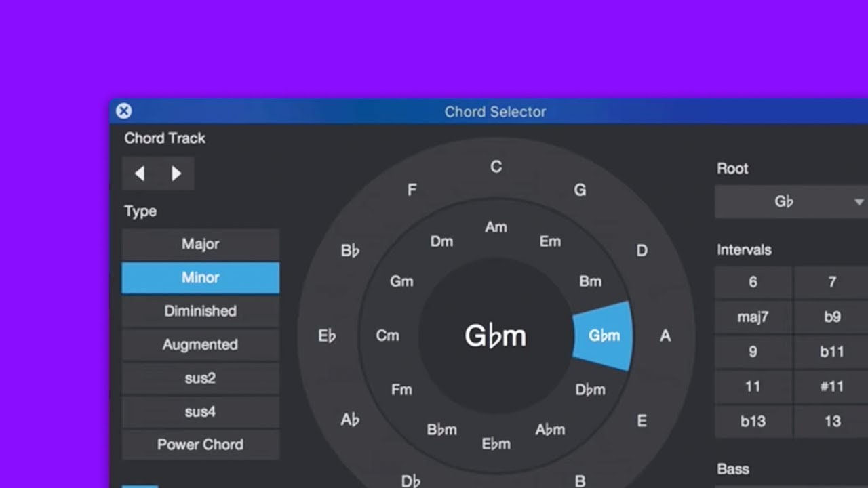Viewport: 868px width, 488px height.
Task: Choose E♭m on the inner wheel
Action: [496, 444]
